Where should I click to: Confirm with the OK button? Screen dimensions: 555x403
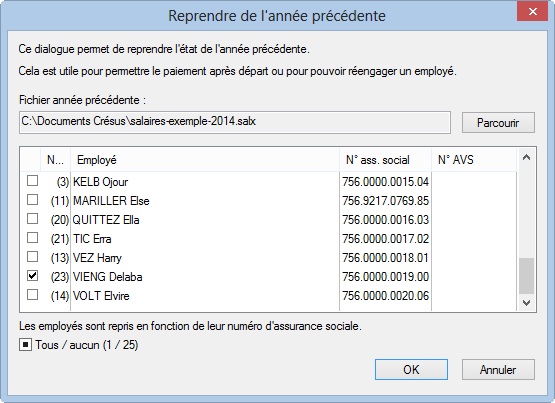tap(411, 369)
